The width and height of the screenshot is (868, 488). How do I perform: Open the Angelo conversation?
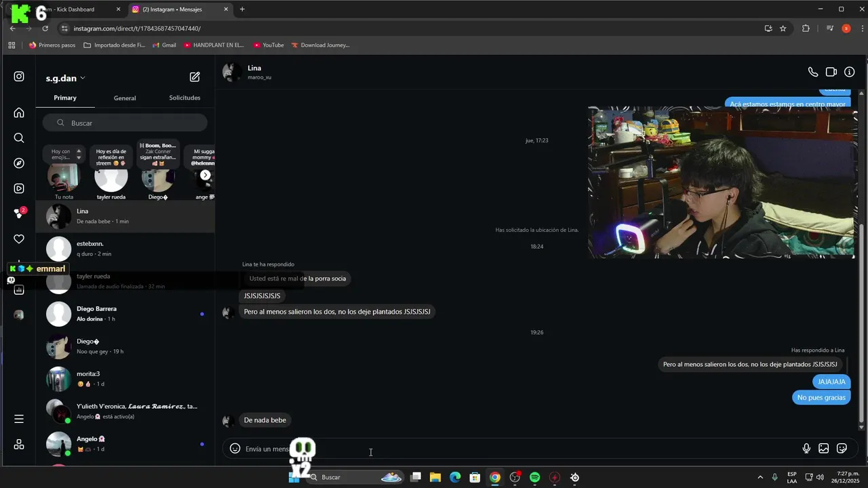(x=125, y=444)
